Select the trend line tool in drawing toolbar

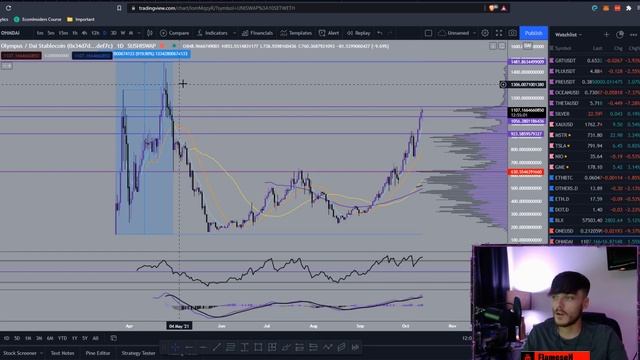click(216, 347)
